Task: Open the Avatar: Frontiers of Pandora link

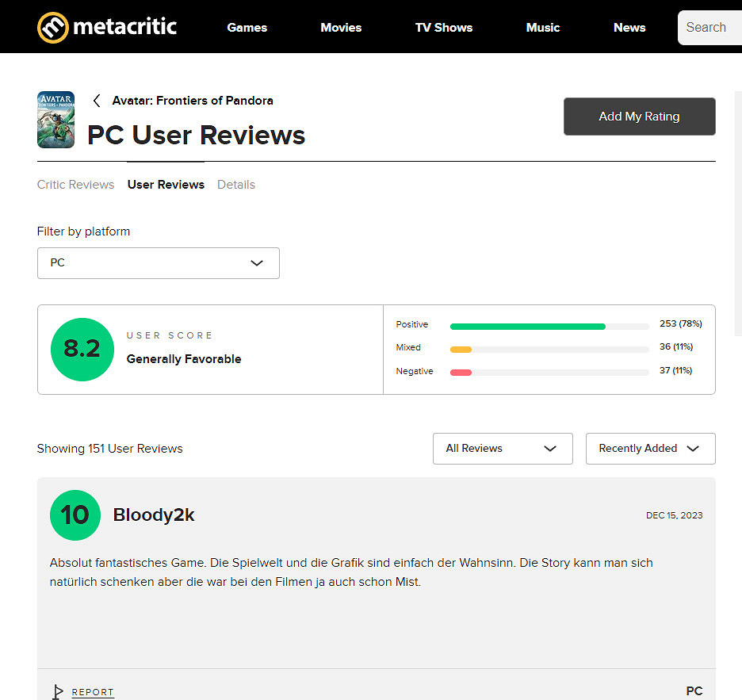Action: point(193,101)
